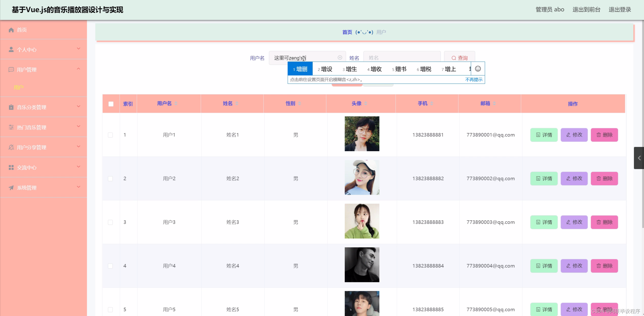Collapse the 用户管理 menu chevron
The height and width of the screenshot is (316, 644).
pyautogui.click(x=79, y=69)
